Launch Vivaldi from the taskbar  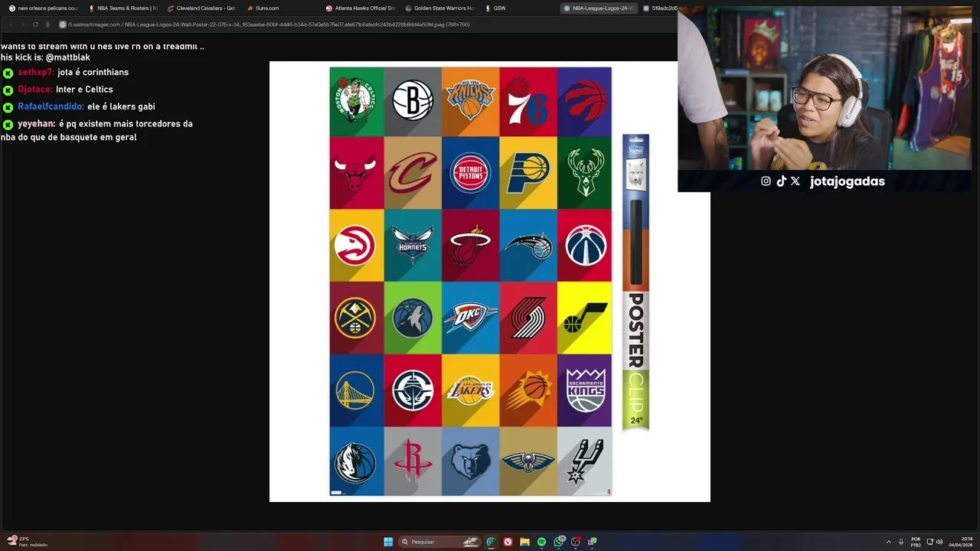pyautogui.click(x=508, y=542)
